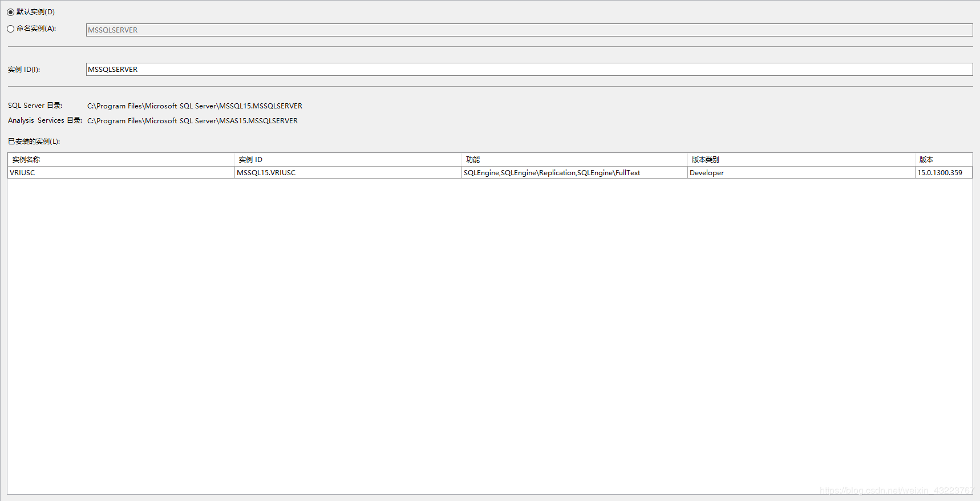This screenshot has height=501, width=980.
Task: Click the Developer edition cell
Action: tap(801, 172)
